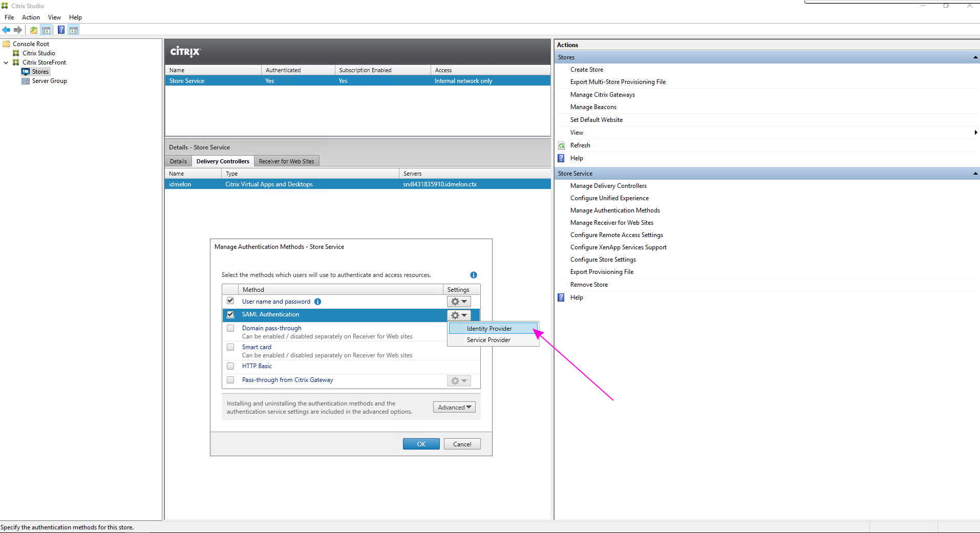
Task: Click Configure Unified Experience action
Action: (x=609, y=198)
